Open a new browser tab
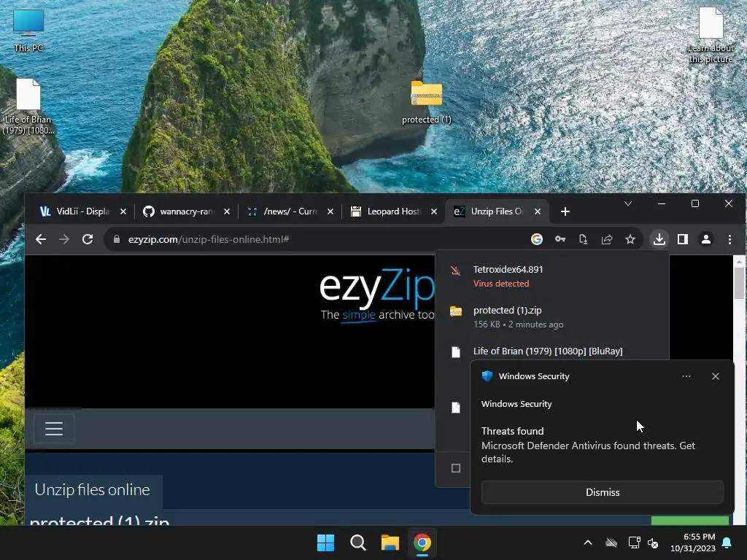Image resolution: width=747 pixels, height=560 pixels. (x=565, y=211)
